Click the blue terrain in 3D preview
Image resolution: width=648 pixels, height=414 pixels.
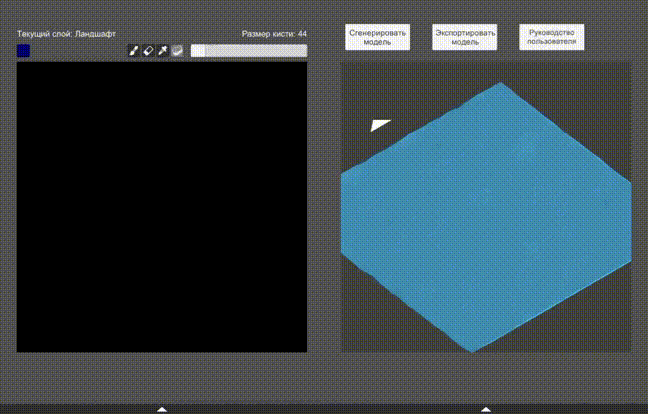[x=486, y=215]
